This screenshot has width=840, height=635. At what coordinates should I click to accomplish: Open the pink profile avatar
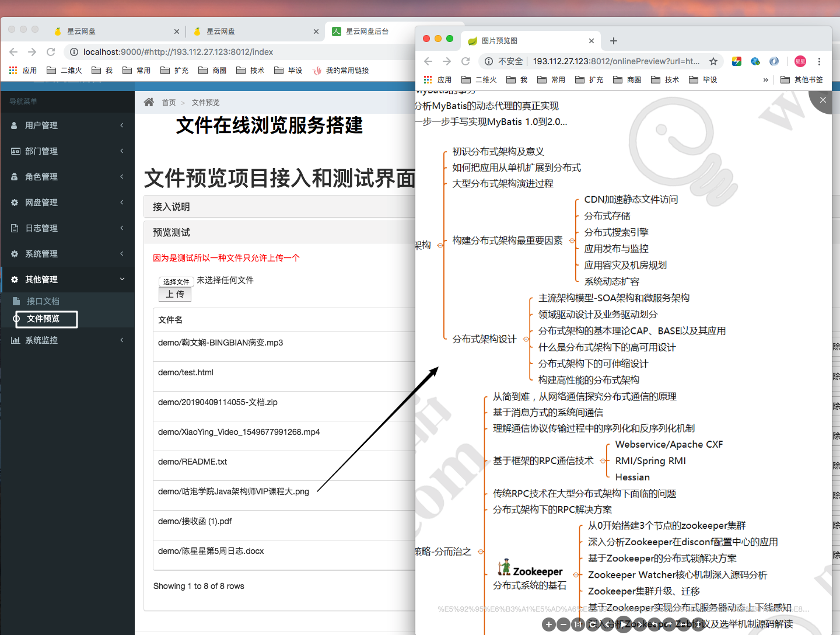click(x=800, y=61)
